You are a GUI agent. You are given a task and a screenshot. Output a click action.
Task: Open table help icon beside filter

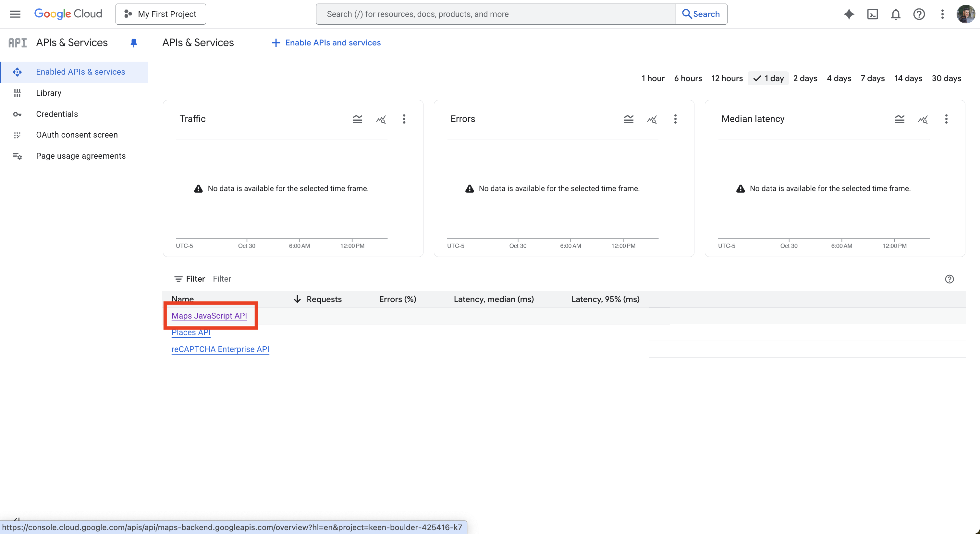[949, 279]
